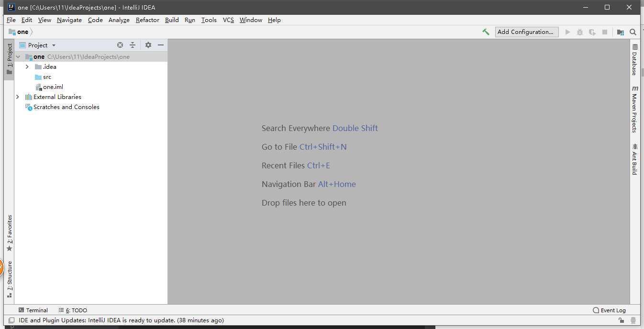Open the Event Log
The height and width of the screenshot is (329, 644).
pyautogui.click(x=609, y=310)
